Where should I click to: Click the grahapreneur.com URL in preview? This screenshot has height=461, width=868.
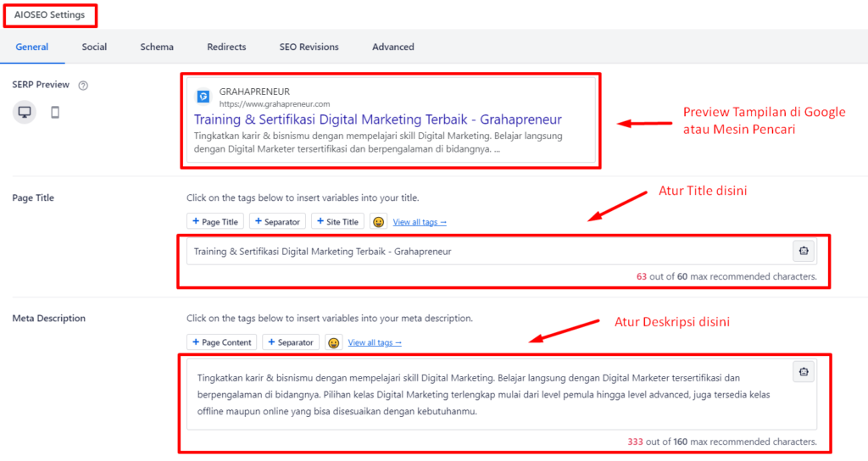coord(275,104)
